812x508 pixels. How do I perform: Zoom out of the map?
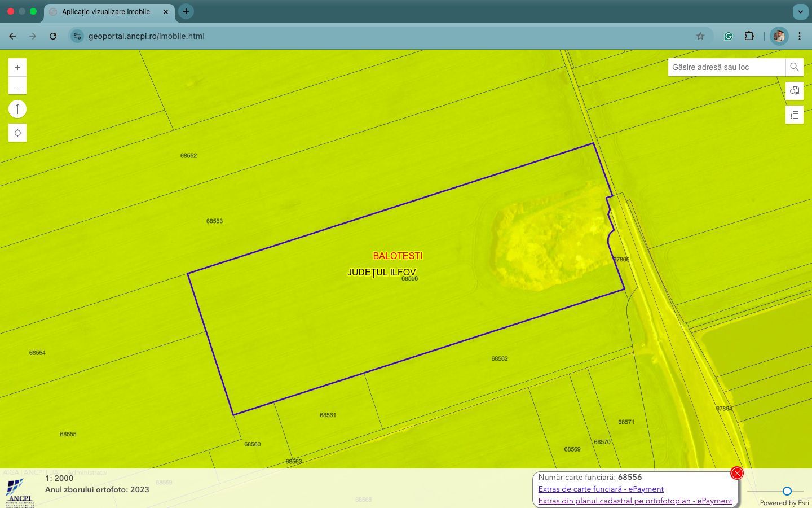pyautogui.click(x=17, y=86)
